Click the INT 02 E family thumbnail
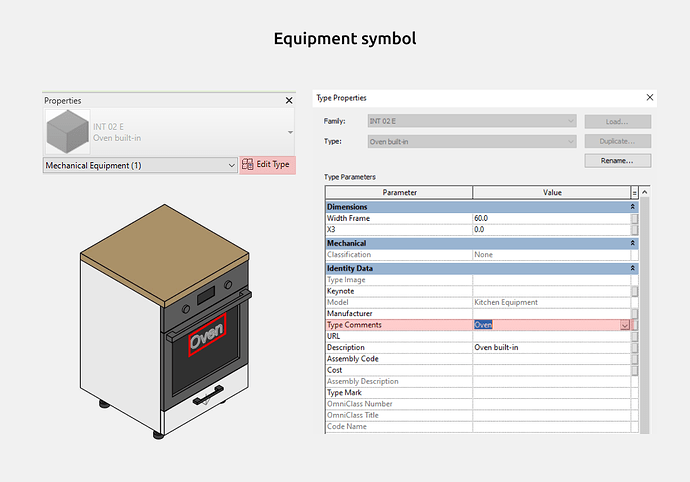Screen dimensions: 690x482 point(67,131)
